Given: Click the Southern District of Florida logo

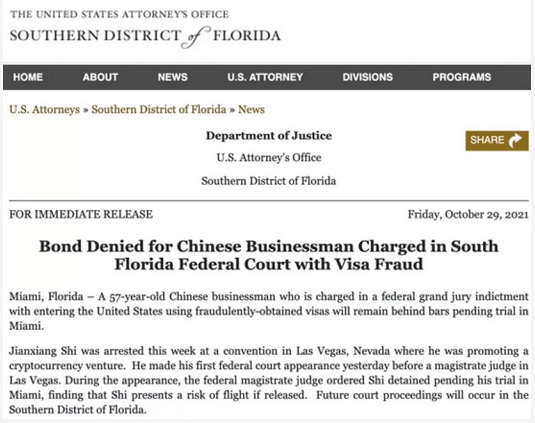Looking at the screenshot, I should [145, 36].
